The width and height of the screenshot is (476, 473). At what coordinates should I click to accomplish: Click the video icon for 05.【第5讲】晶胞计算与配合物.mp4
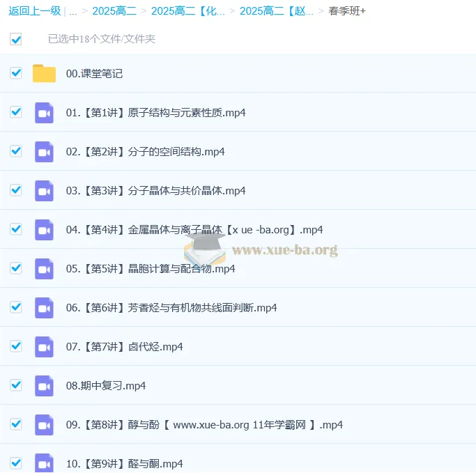[x=44, y=268]
